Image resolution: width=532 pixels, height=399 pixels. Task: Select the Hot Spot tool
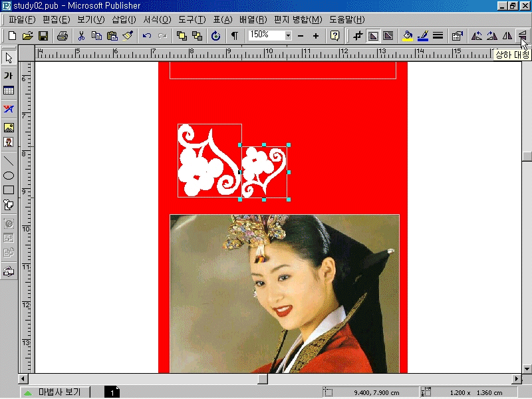pos(9,223)
